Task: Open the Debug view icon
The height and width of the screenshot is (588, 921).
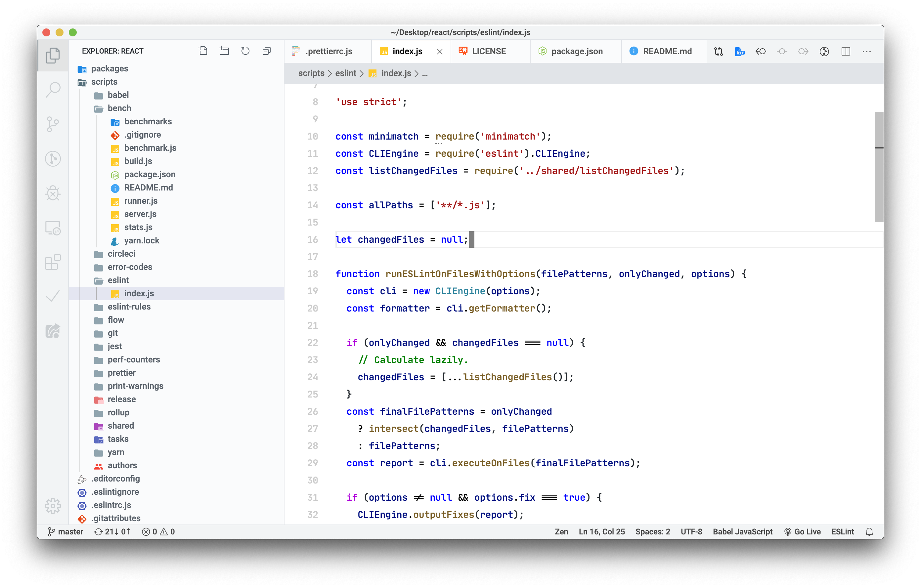Action: pyautogui.click(x=53, y=193)
